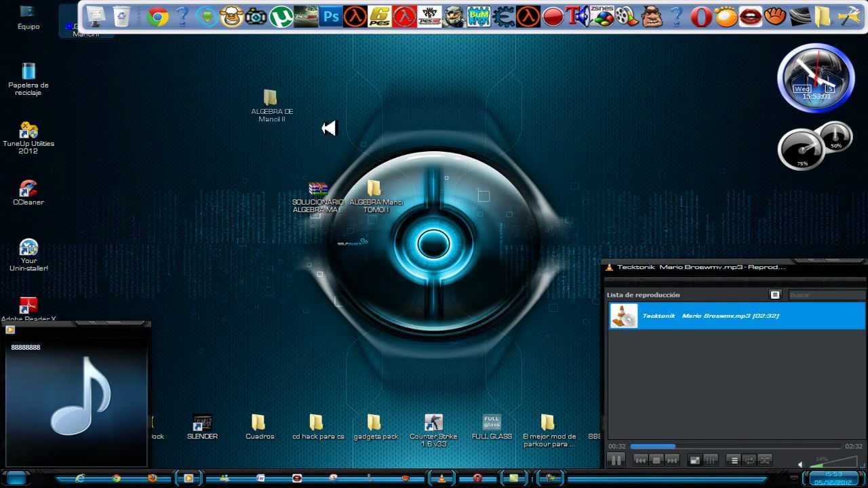Go to previous track in VLC
Image resolution: width=868 pixels, height=488 pixels.
click(x=640, y=460)
